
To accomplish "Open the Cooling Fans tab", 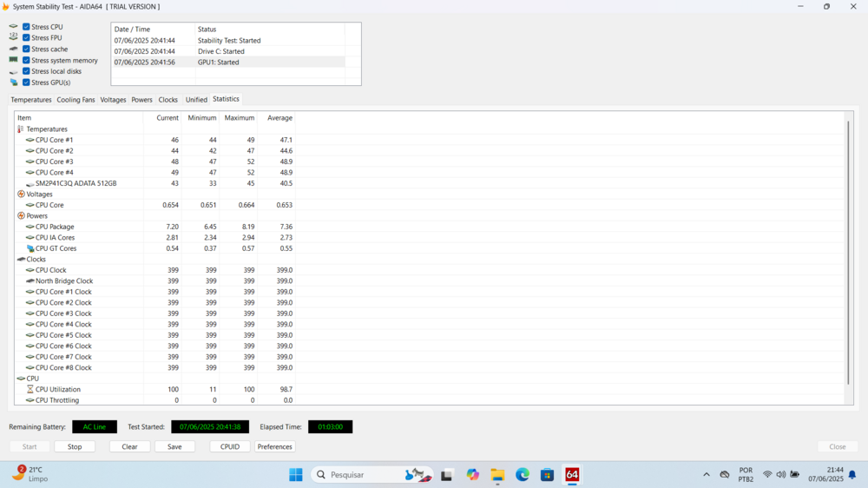I will (76, 100).
